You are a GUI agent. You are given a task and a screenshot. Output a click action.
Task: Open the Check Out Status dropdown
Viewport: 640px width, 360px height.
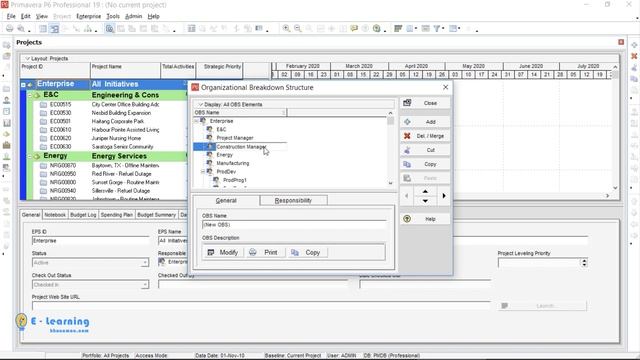point(144,284)
